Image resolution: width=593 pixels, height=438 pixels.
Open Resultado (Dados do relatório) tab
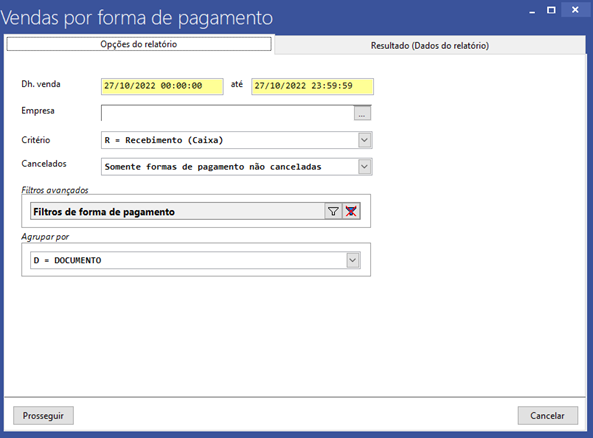pyautogui.click(x=430, y=46)
